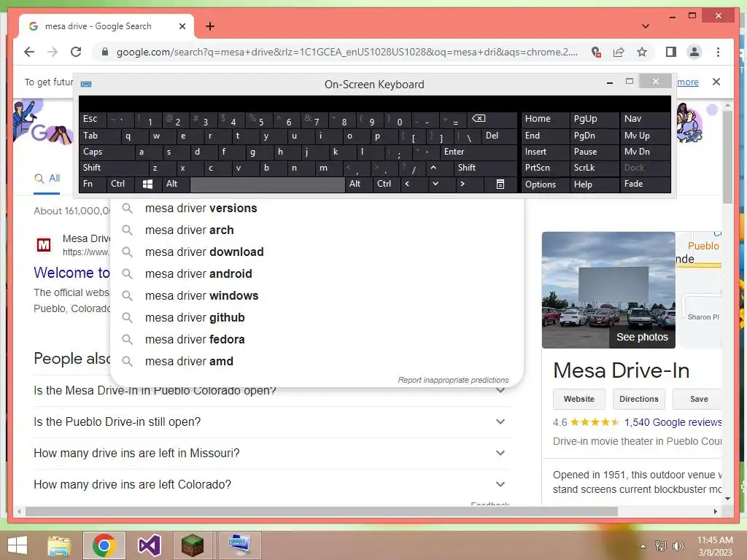The width and height of the screenshot is (747, 560).
Task: Toggle ScrLk key on On-Screen Keyboard
Action: pyautogui.click(x=594, y=168)
